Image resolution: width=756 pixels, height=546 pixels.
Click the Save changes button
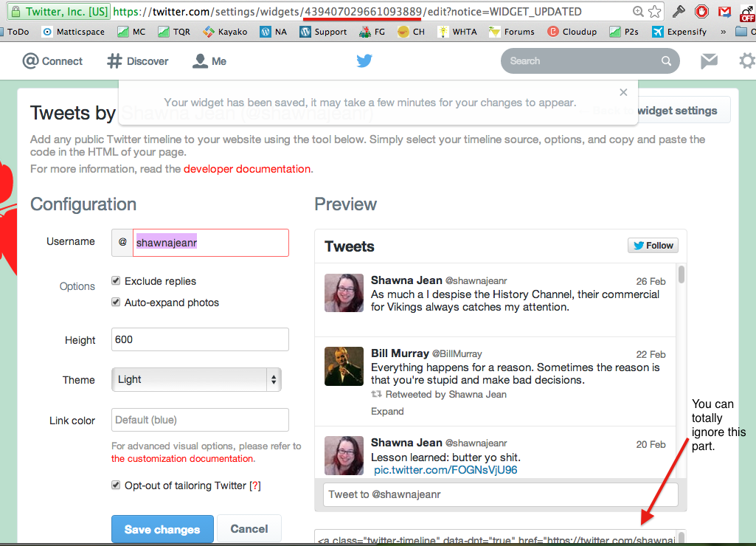tap(162, 530)
